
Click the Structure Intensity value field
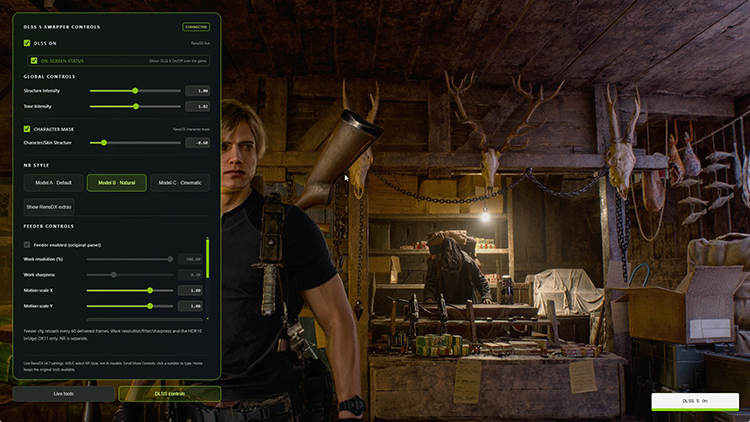(198, 91)
